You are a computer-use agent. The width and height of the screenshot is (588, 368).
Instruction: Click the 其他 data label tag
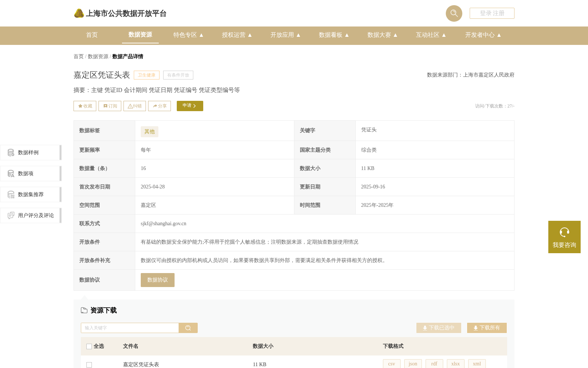(150, 131)
